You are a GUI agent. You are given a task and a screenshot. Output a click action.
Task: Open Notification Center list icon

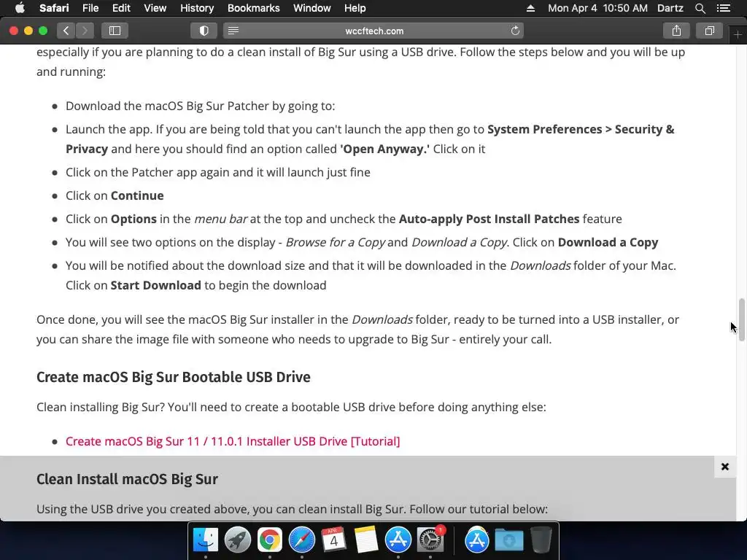724,8
